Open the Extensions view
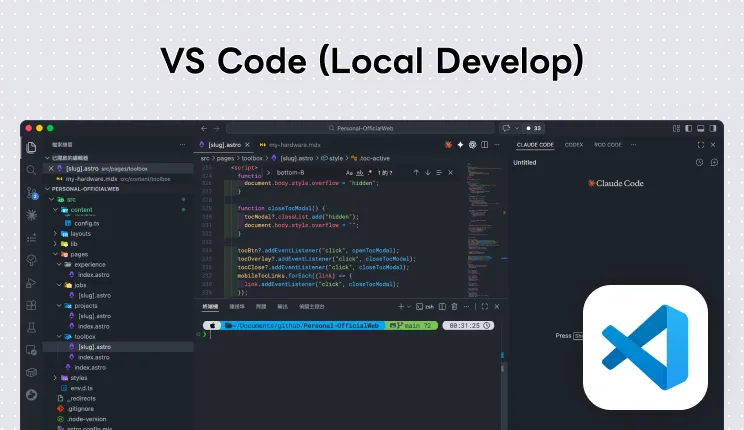 coord(31,305)
